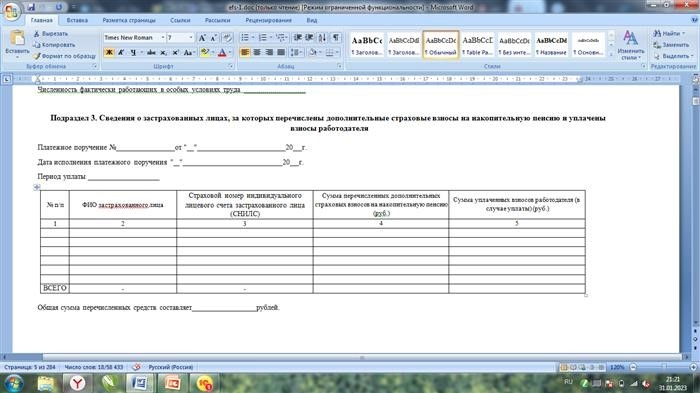Open font name dropdown Times New Roman
This screenshot has height=393, width=700.
tap(163, 38)
